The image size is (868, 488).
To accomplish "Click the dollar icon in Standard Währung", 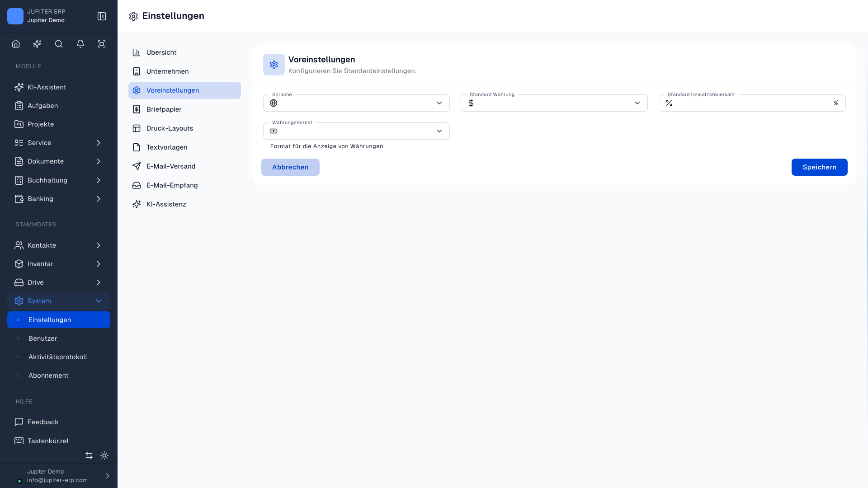I will tap(471, 103).
